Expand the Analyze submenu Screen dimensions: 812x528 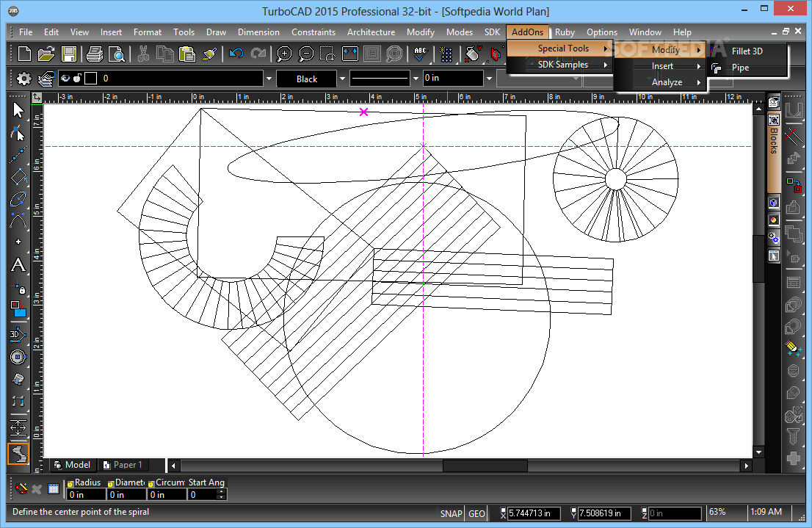tap(660, 82)
